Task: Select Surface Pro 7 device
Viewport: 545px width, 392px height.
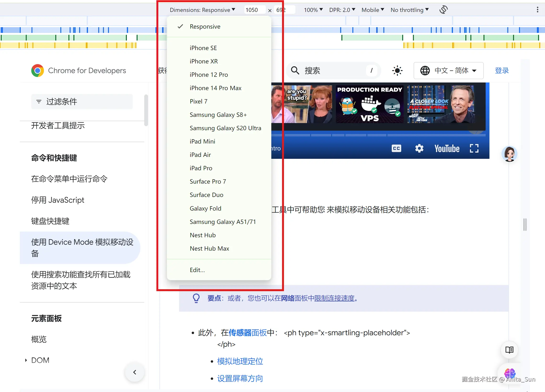Action: [219, 181]
